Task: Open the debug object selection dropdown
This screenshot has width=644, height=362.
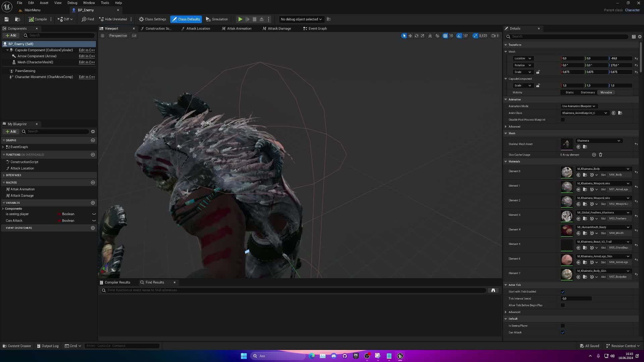Action: (301, 19)
